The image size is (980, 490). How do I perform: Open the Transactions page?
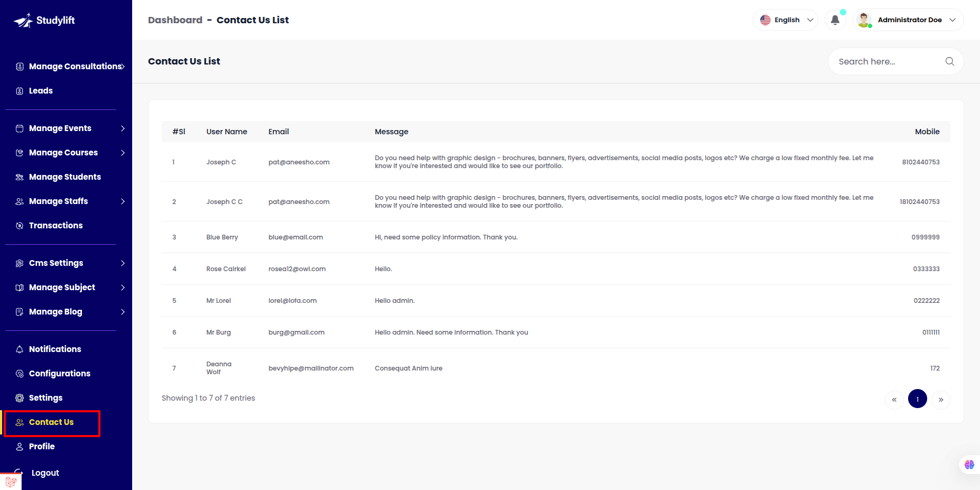point(56,226)
